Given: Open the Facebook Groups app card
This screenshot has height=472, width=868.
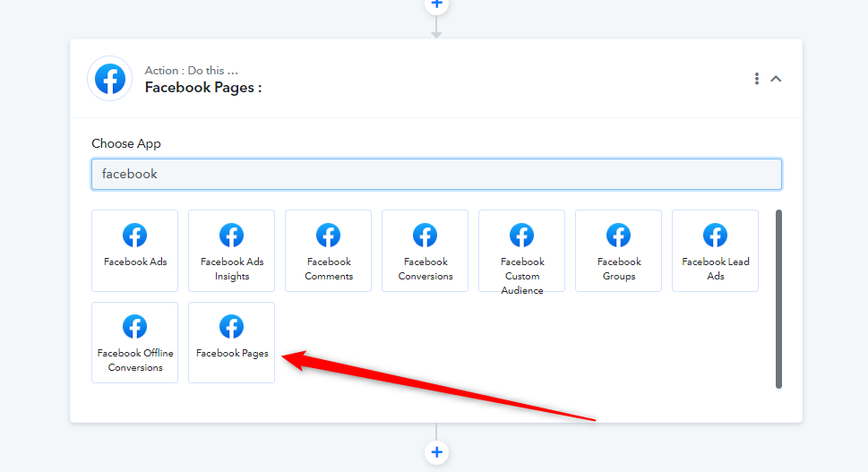Looking at the screenshot, I should [618, 251].
